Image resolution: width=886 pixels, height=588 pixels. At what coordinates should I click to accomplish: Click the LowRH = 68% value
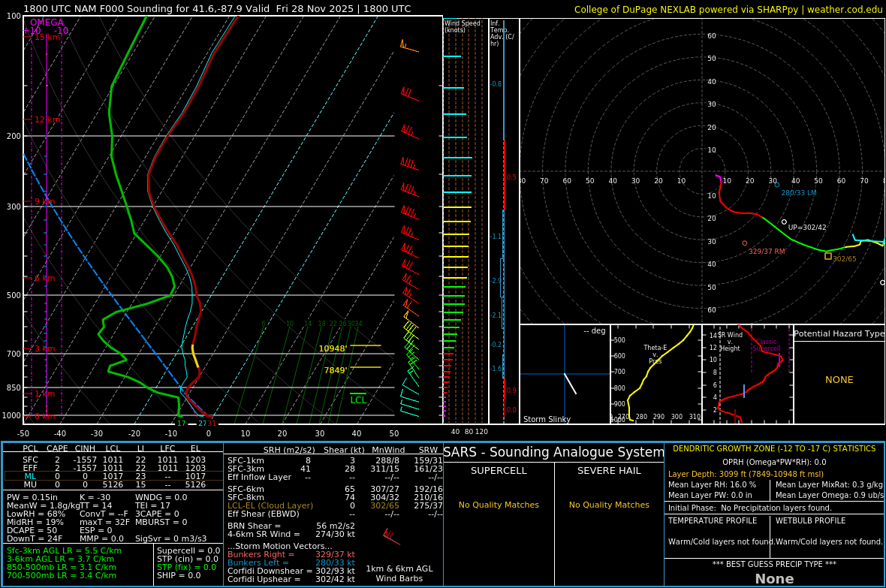point(36,514)
